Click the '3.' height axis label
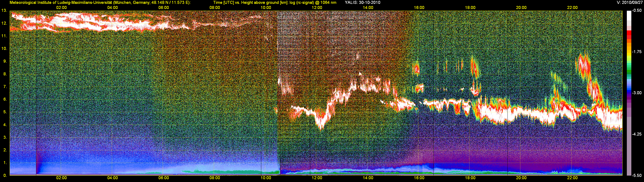 coord(5,137)
